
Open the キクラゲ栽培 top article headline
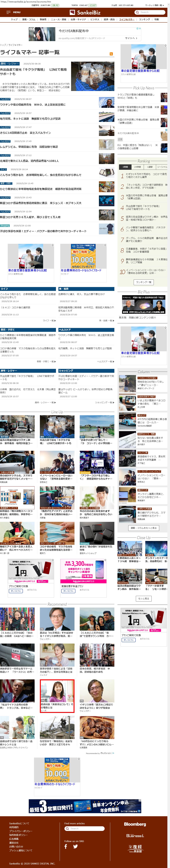(33, 71)
